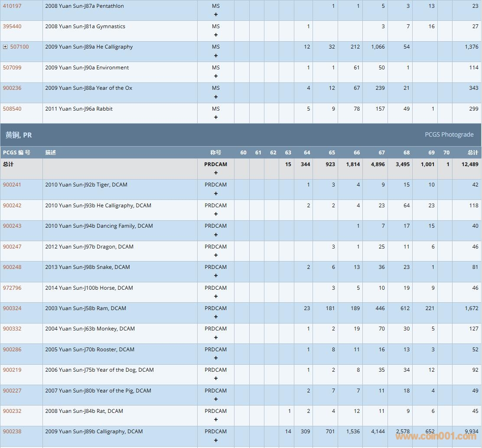Open PCGS number 900236 link
The width and height of the screenshot is (482, 448).
point(12,88)
